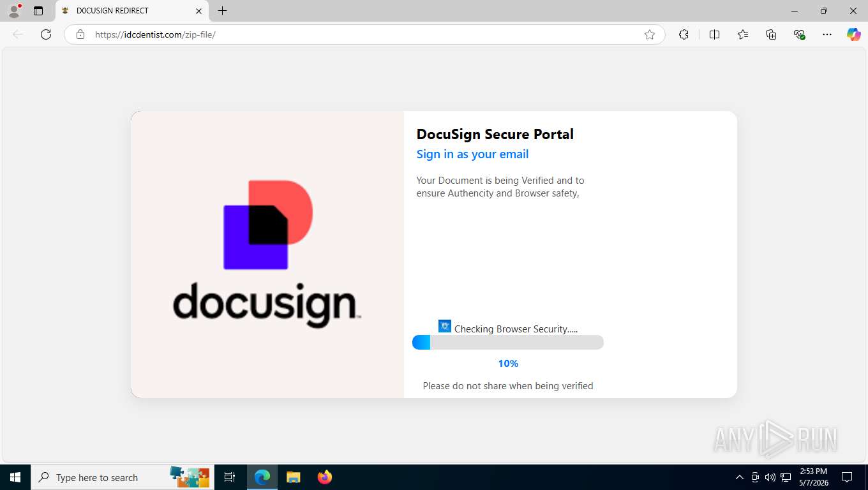868x490 pixels.
Task: Go back with the back arrow
Action: click(x=18, y=34)
